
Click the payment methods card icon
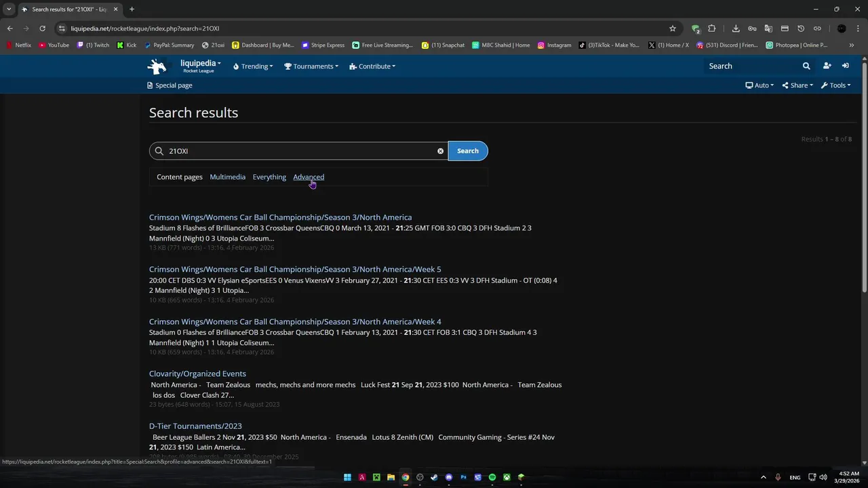coord(785,28)
